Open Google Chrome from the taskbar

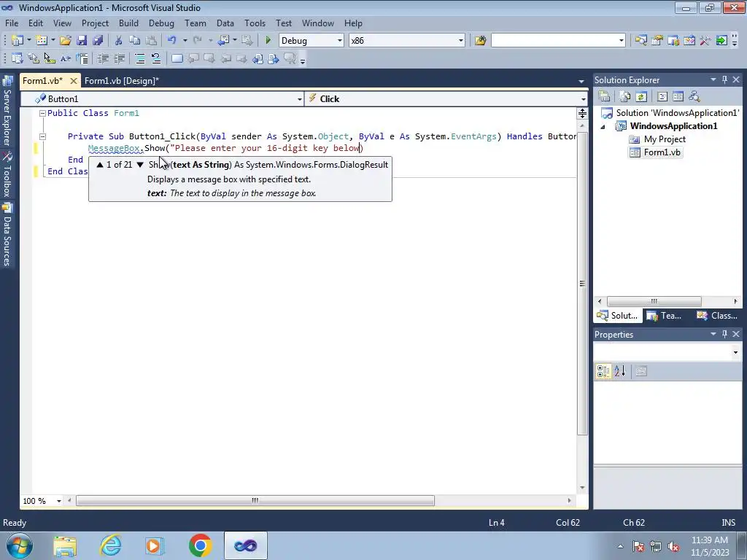[x=201, y=545]
